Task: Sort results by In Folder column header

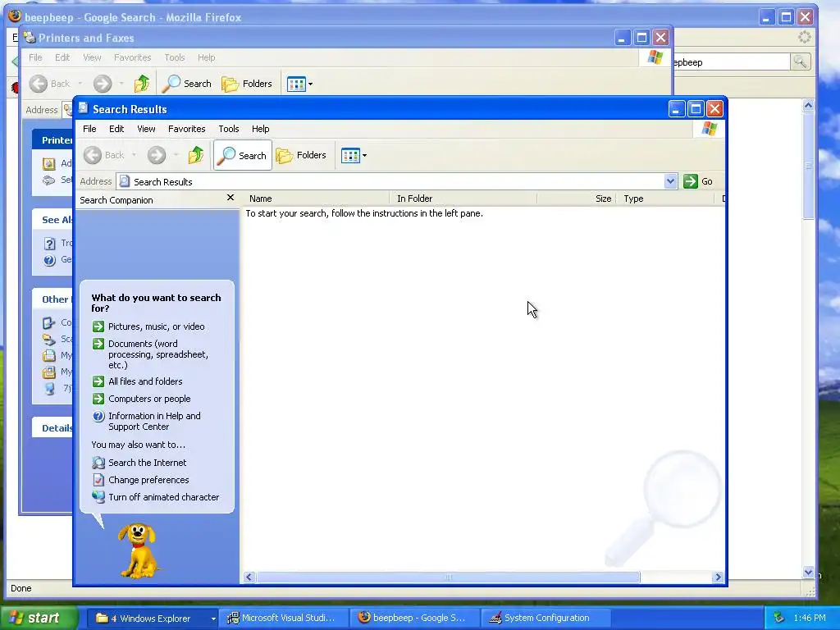Action: (463, 199)
